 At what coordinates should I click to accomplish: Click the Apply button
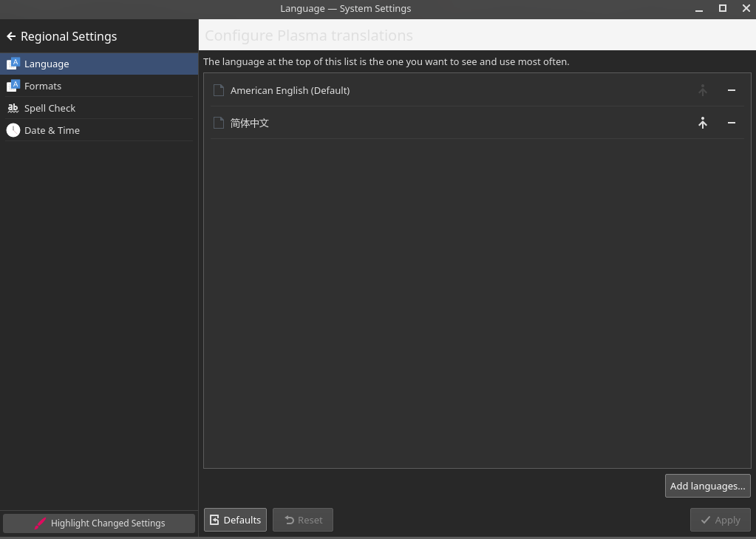pos(721,520)
